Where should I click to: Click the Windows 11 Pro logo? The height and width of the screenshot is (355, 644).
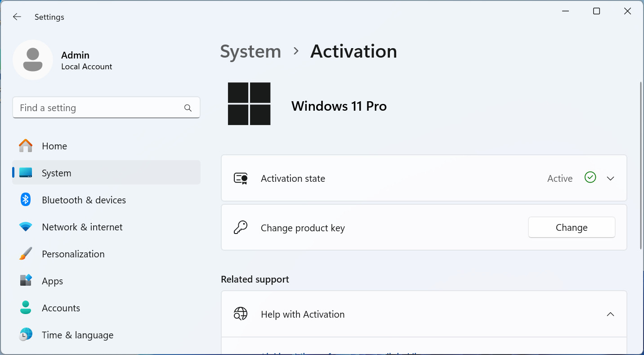249,104
